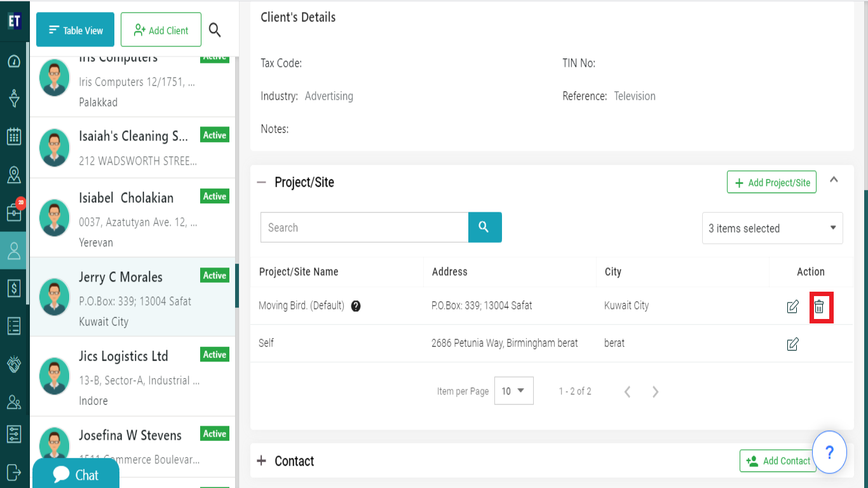Click the project Search input field
Viewport: 868px width, 488px height.
pyautogui.click(x=364, y=227)
